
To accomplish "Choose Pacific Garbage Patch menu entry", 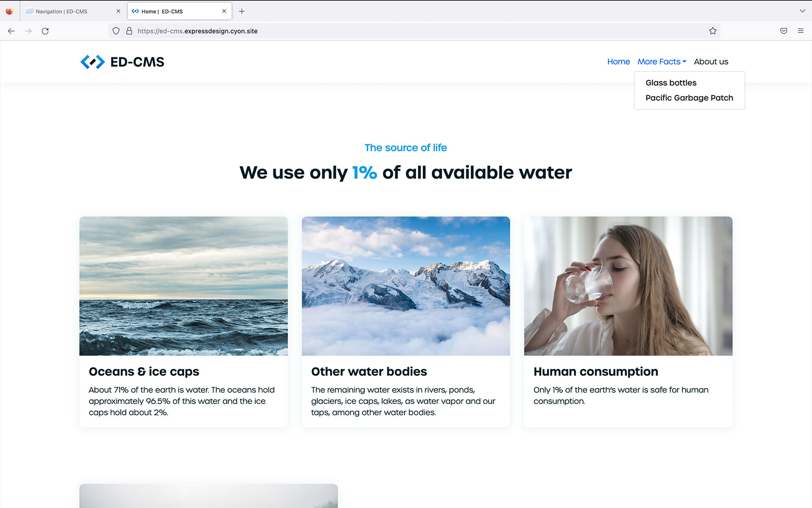I will pos(689,98).
